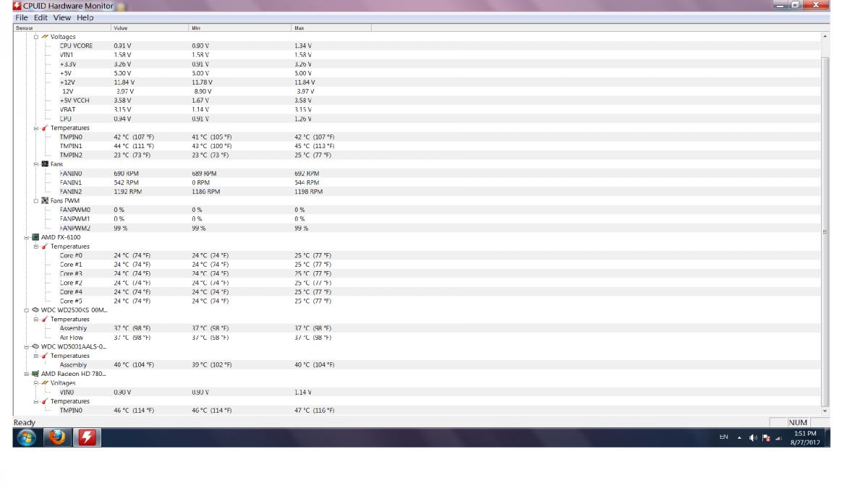Open the volume speaker tray icon
This screenshot has height=488, width=868.
tap(753, 438)
